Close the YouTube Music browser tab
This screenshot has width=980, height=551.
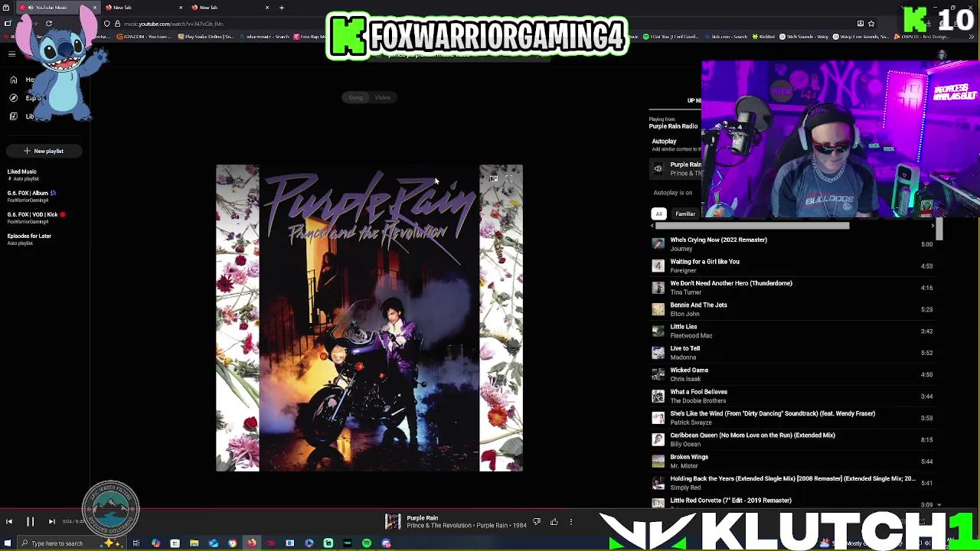pyautogui.click(x=94, y=8)
